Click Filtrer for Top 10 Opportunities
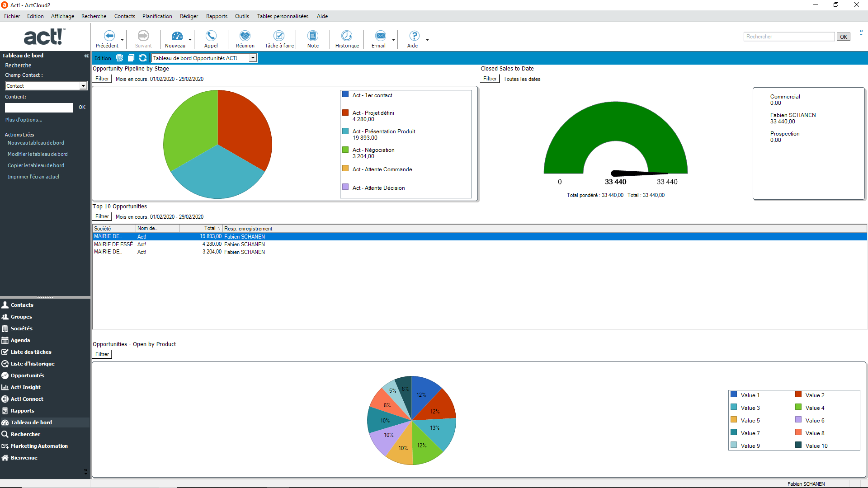Viewport: 868px width, 488px height. pyautogui.click(x=102, y=216)
